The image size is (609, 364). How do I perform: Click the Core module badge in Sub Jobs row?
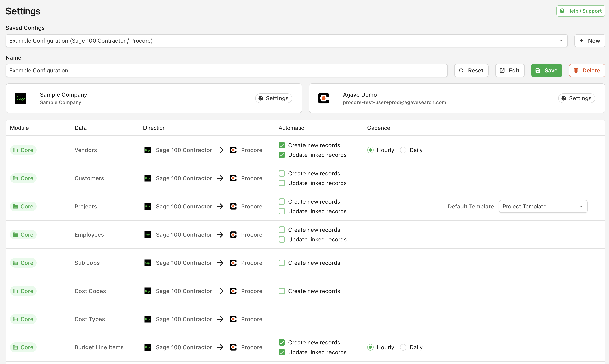(x=23, y=263)
